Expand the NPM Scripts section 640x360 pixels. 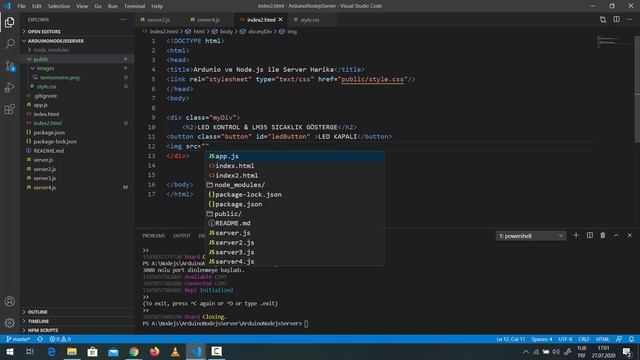pos(42,330)
